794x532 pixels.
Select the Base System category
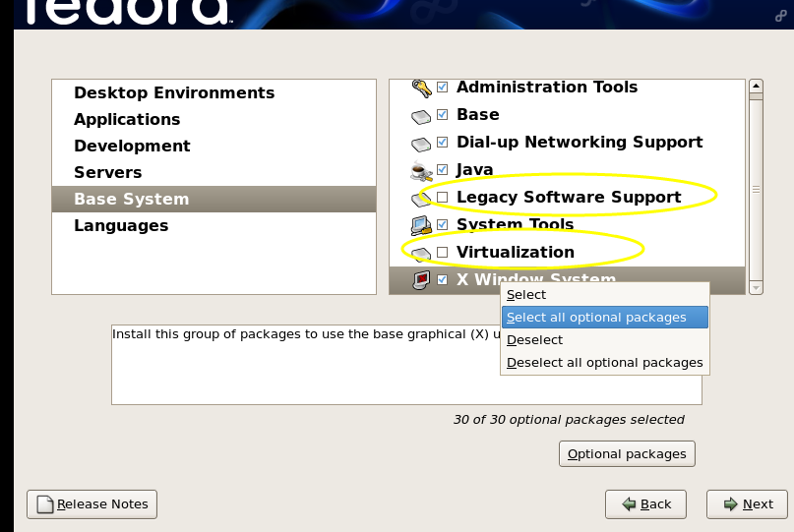[x=214, y=199]
